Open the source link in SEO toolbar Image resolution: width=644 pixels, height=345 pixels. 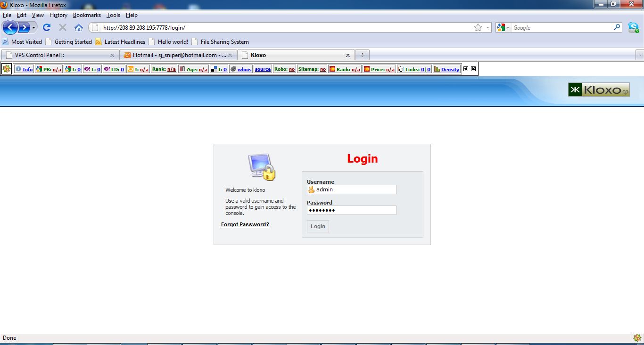[x=263, y=70]
